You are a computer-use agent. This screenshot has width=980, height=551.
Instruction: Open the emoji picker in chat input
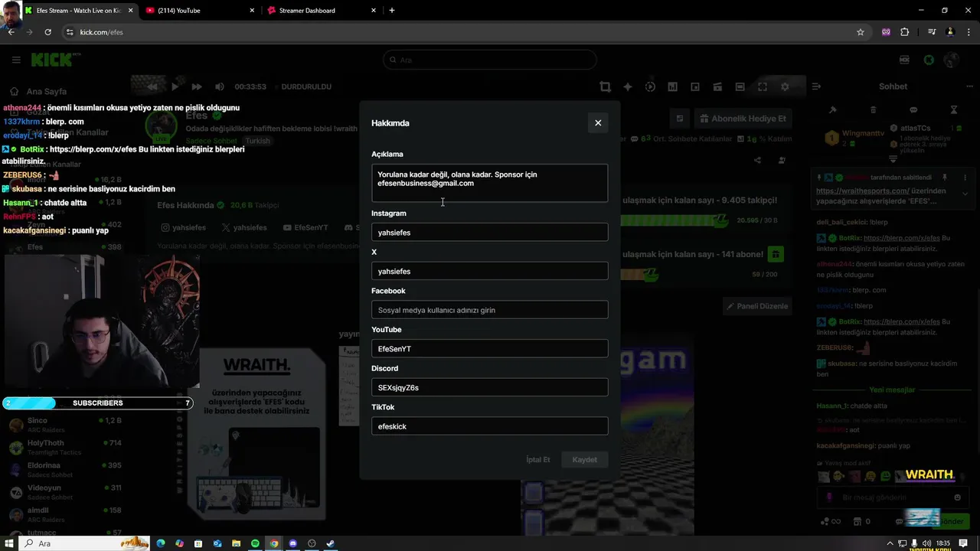957,497
